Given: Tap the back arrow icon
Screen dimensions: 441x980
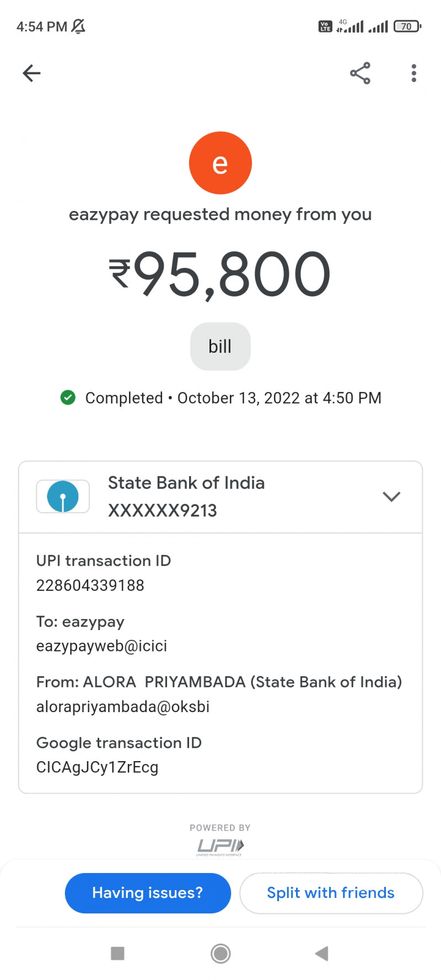Looking at the screenshot, I should coord(31,73).
